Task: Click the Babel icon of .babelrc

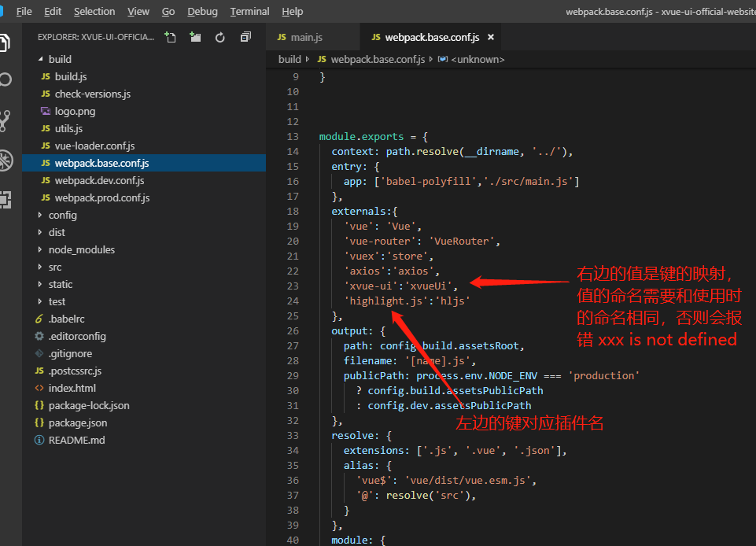Action: (39, 319)
